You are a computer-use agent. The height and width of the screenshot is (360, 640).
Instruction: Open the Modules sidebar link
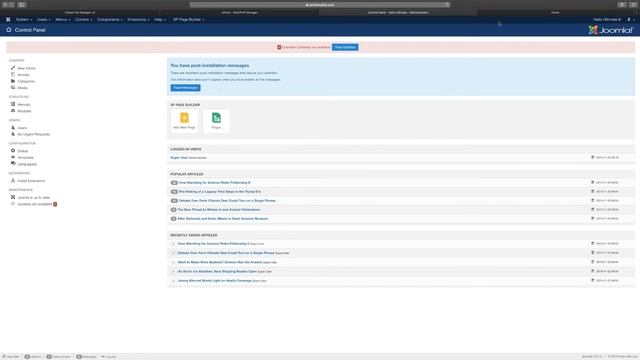[24, 111]
